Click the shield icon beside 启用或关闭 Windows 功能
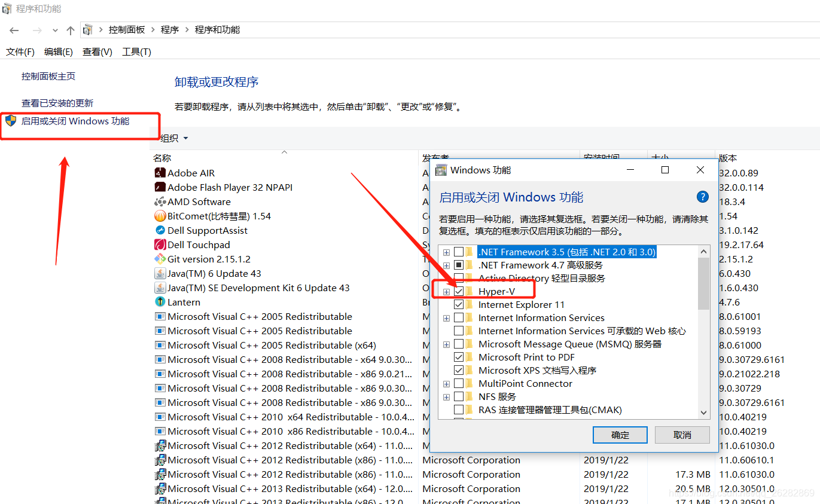 [11, 121]
